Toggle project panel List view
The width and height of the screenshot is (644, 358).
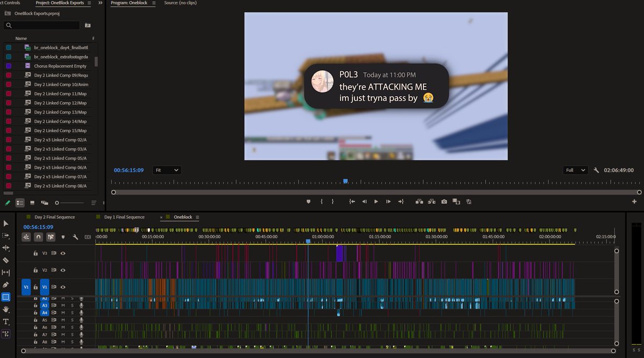[x=20, y=203]
